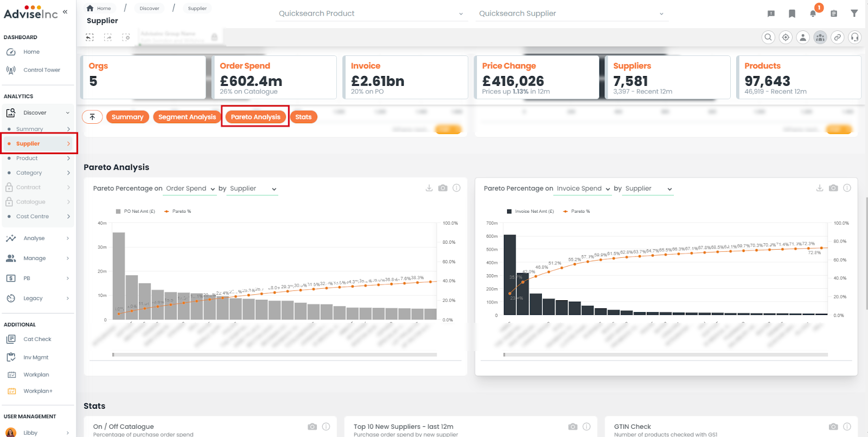The width and height of the screenshot is (868, 437).
Task: Click the search magnifier circle icon
Action: [x=768, y=37]
